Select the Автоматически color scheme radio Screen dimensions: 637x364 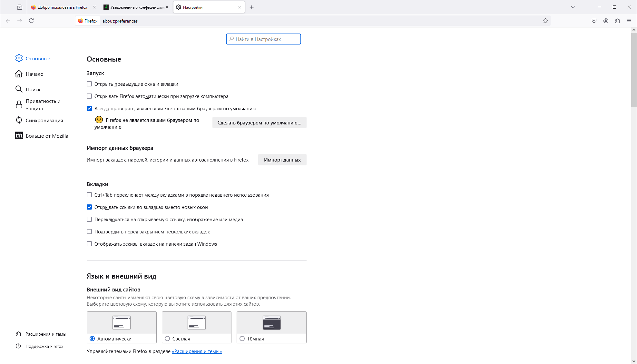click(92, 339)
